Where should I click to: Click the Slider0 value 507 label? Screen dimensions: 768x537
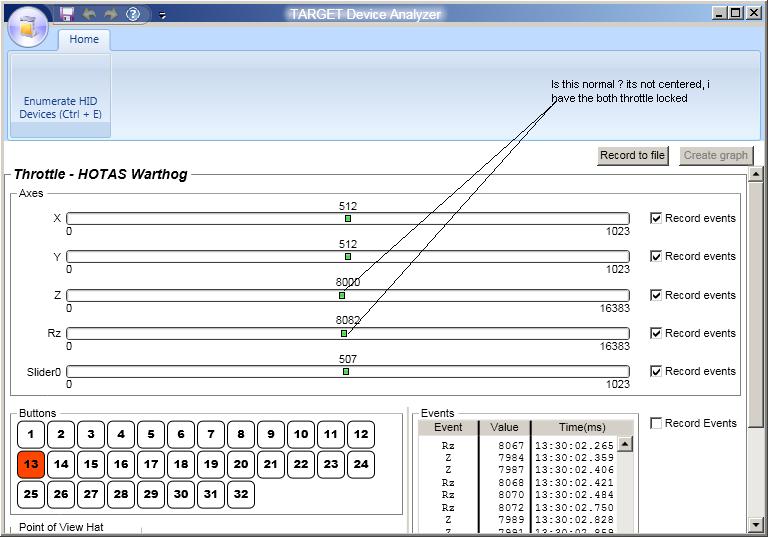348,359
